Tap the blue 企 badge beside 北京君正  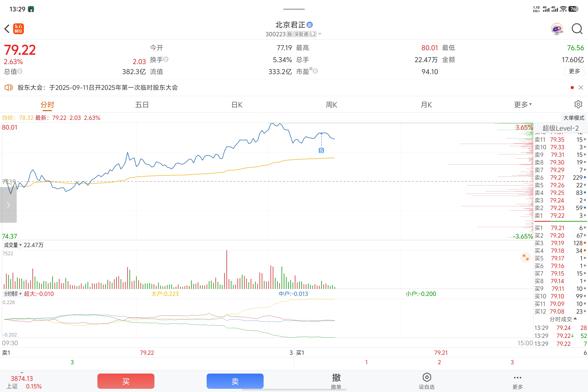pos(310,25)
